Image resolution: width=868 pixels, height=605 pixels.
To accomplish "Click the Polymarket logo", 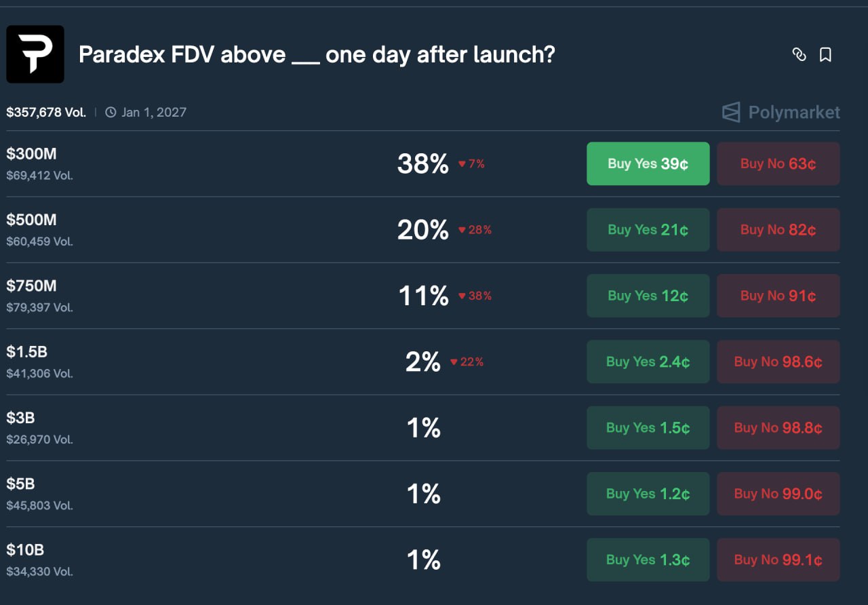I will click(781, 112).
